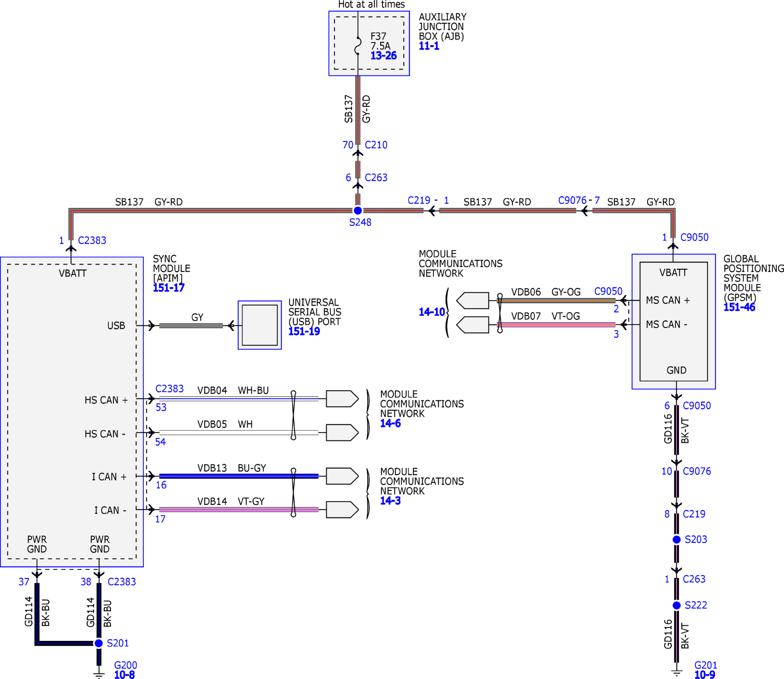Open the 151-46 GPS module link
This screenshot has height=679, width=784.
point(739,307)
